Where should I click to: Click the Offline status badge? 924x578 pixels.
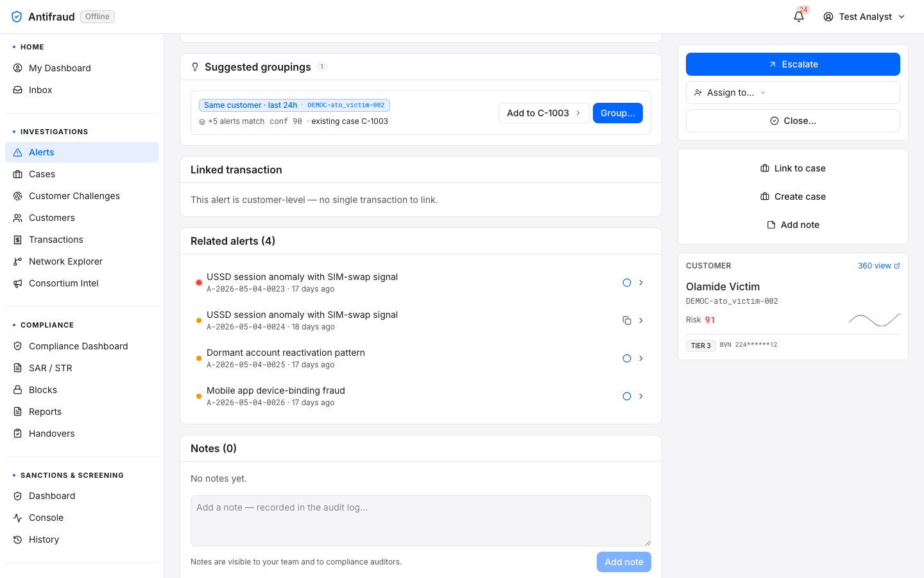tap(98, 17)
